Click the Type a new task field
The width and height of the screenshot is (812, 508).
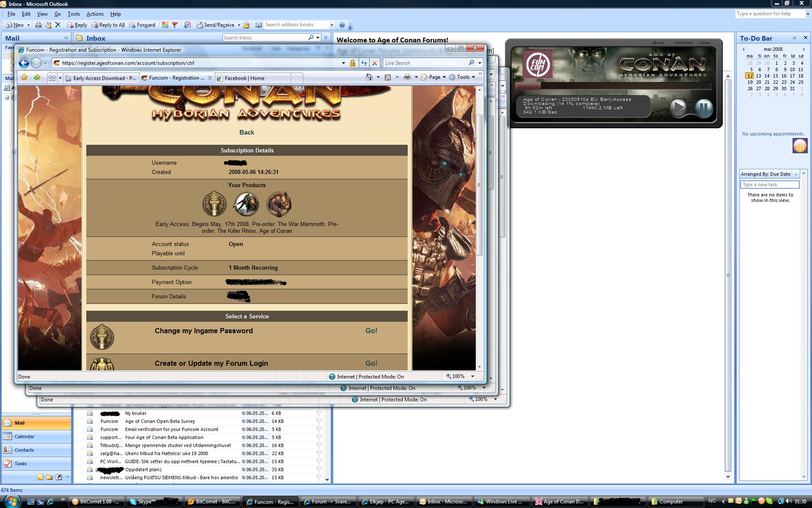tap(770, 185)
